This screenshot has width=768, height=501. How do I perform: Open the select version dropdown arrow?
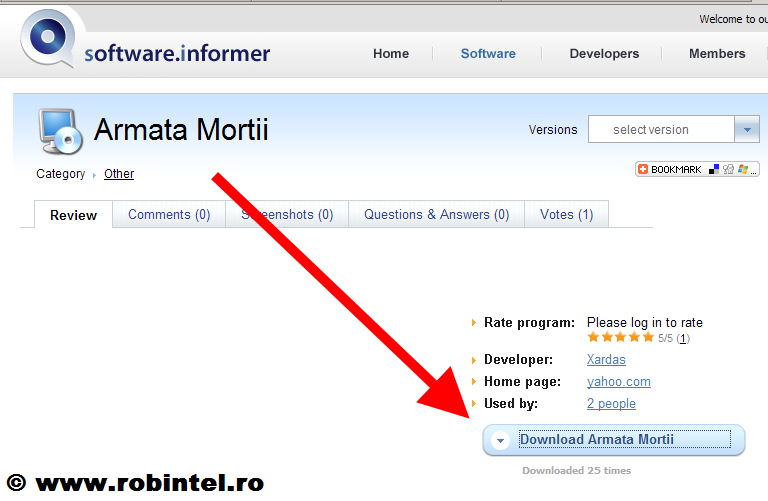tap(747, 129)
